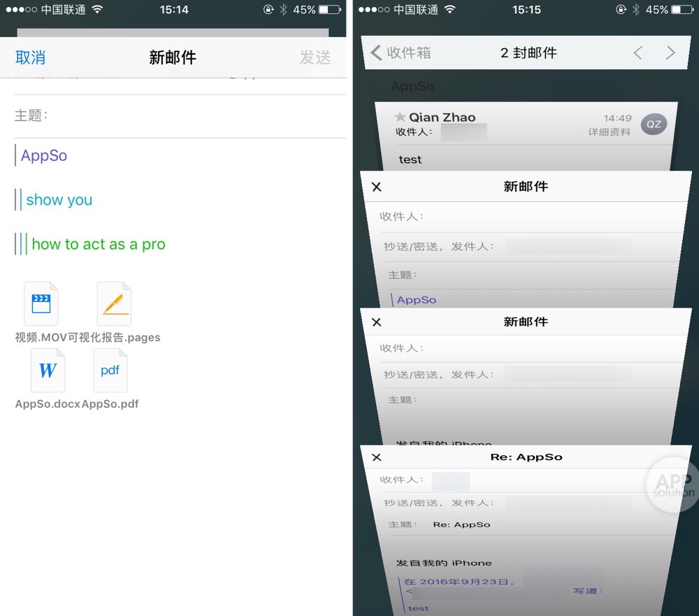This screenshot has height=616, width=699.
Task: Tap Qian Zhao's QZ avatar circle
Action: pyautogui.click(x=654, y=124)
